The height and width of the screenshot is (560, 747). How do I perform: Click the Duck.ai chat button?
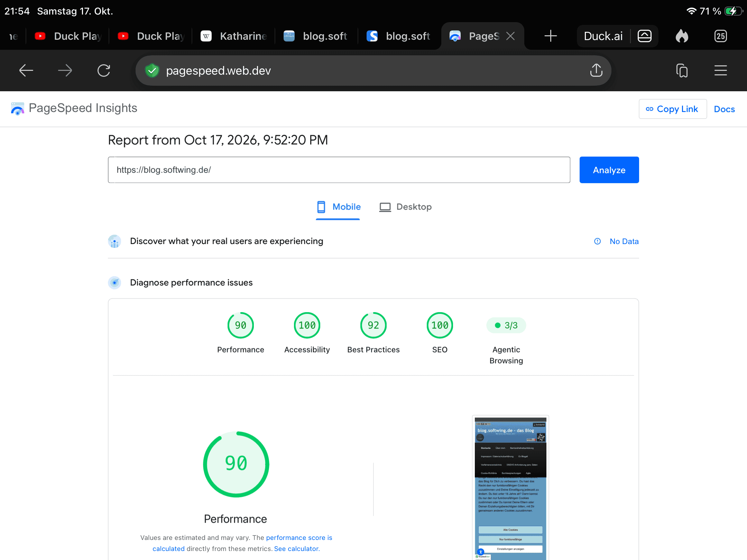coord(603,36)
